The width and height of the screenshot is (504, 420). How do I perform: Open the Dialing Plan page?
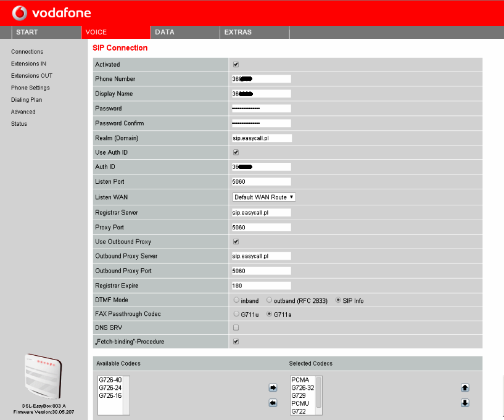[x=27, y=99]
